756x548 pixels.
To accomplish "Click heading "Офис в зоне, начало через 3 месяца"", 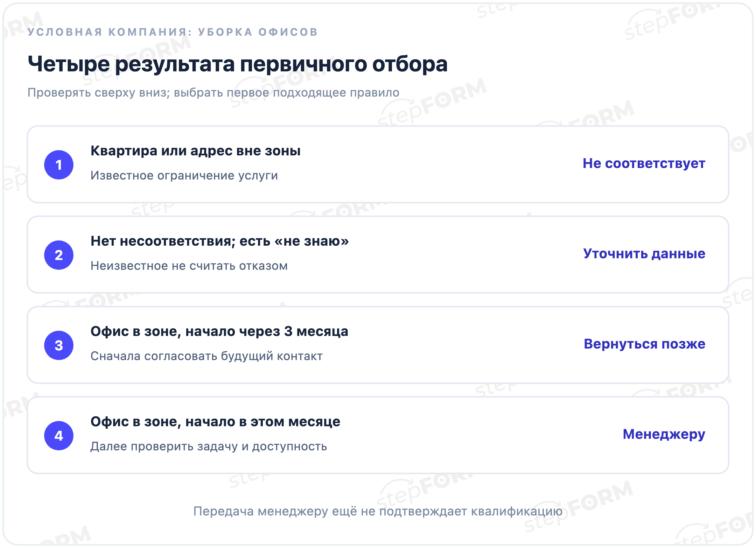I will [219, 331].
